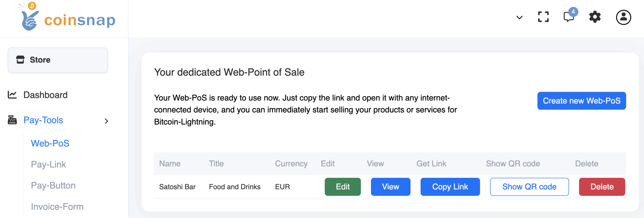Open notifications via the chat bubble icon
Viewport: 644px width, 218px height.
click(x=568, y=18)
